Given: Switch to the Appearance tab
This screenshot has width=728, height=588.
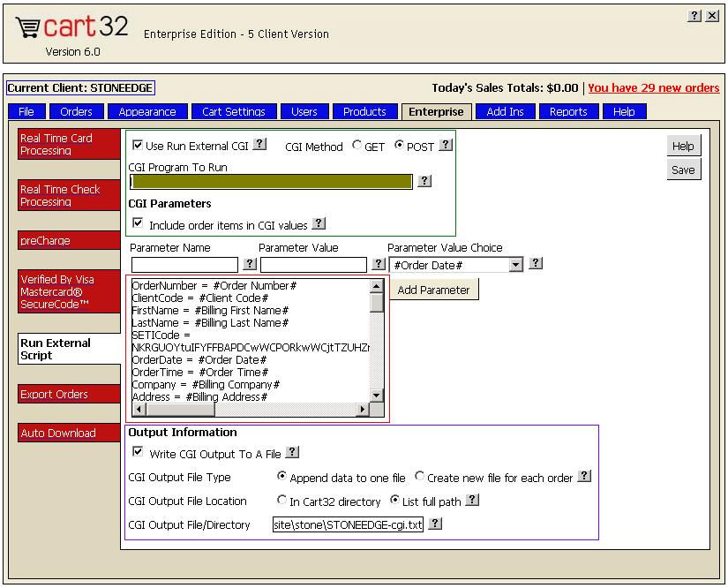Looking at the screenshot, I should [147, 111].
